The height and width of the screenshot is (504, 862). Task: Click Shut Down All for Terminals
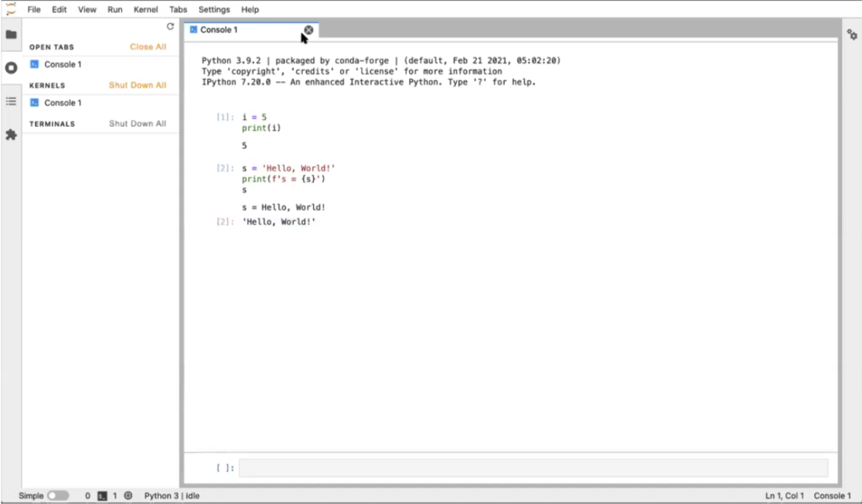click(x=137, y=124)
